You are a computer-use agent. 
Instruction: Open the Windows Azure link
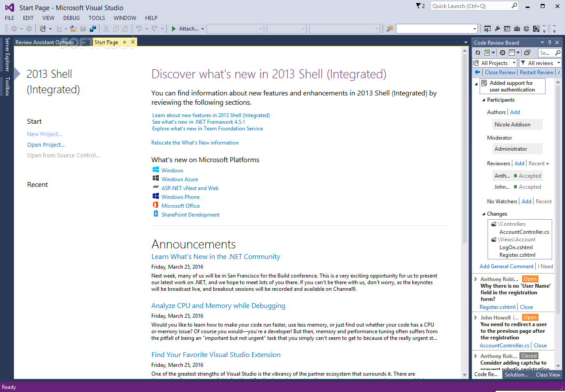coord(180,179)
